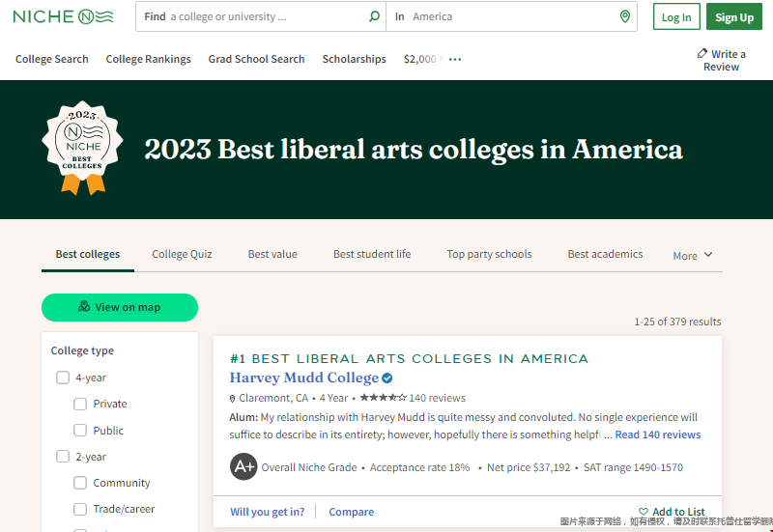Click the 2023 Niche Best Colleges badge
The image size is (773, 532).
(x=82, y=149)
